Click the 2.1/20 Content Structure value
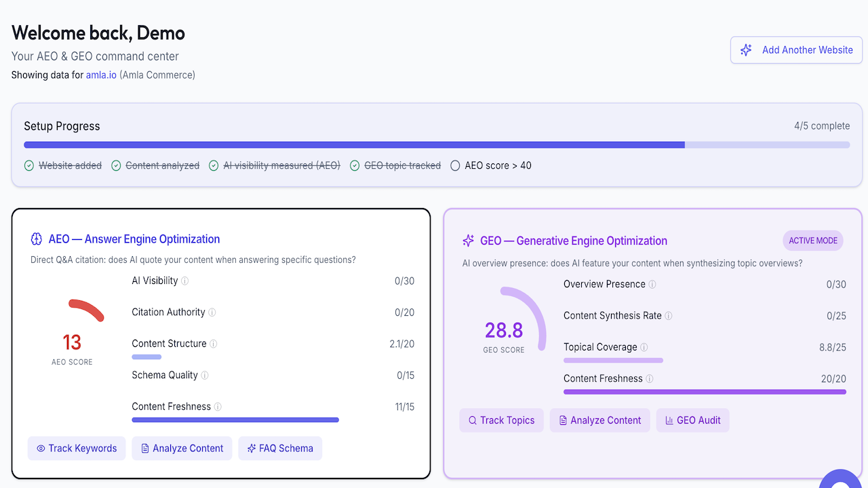This screenshot has width=868, height=488. click(x=402, y=344)
